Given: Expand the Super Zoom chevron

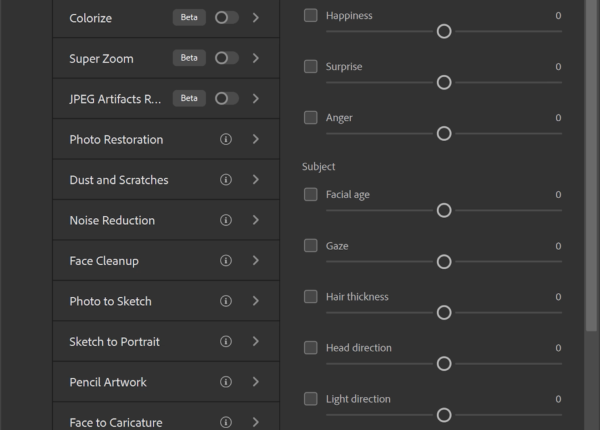Looking at the screenshot, I should [256, 58].
